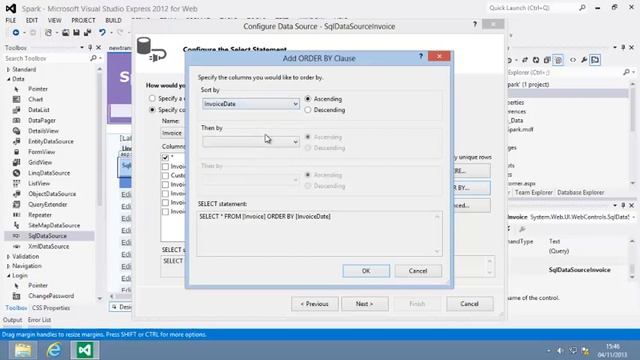This screenshot has width=640, height=360.
Task: Go to Previous step in Configure Data Source
Action: (x=315, y=304)
